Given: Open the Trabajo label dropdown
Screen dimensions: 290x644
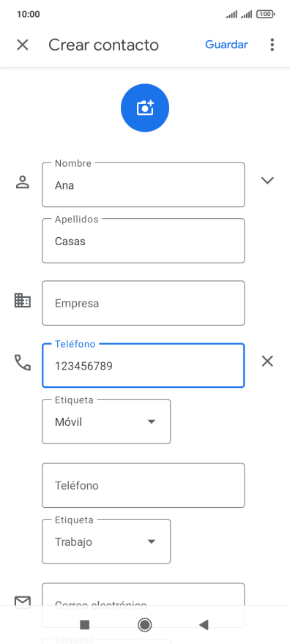Looking at the screenshot, I should [x=106, y=542].
